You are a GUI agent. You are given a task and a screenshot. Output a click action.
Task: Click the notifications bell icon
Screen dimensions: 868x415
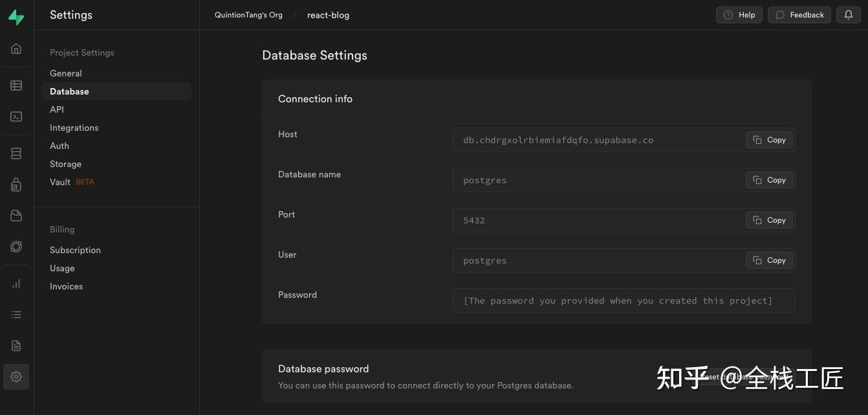coord(849,15)
